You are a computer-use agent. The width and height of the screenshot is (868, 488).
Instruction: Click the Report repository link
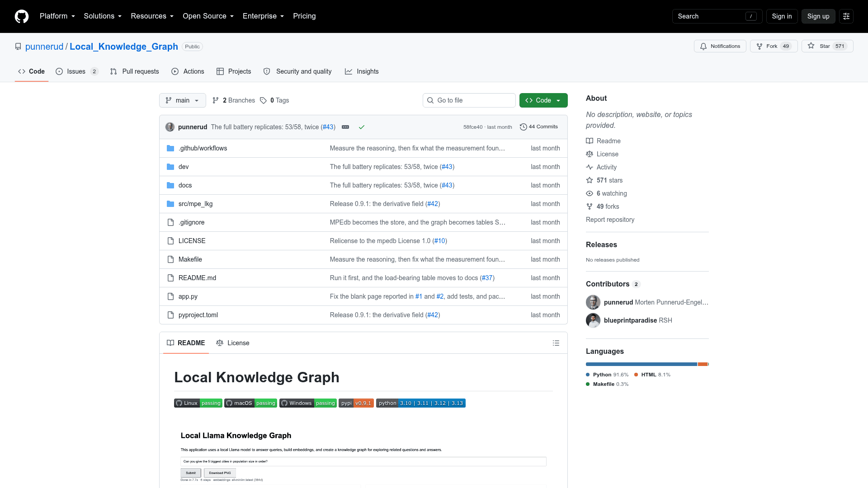pyautogui.click(x=610, y=220)
